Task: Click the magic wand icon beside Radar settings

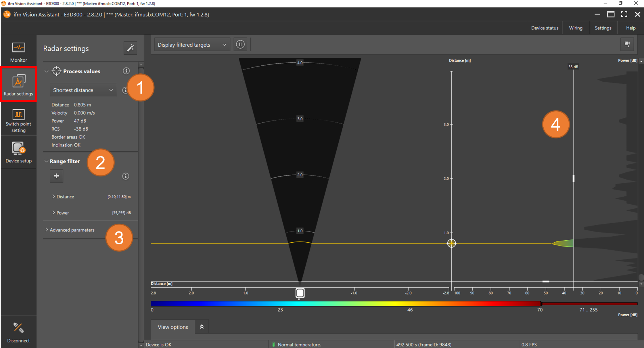Action: (130, 48)
